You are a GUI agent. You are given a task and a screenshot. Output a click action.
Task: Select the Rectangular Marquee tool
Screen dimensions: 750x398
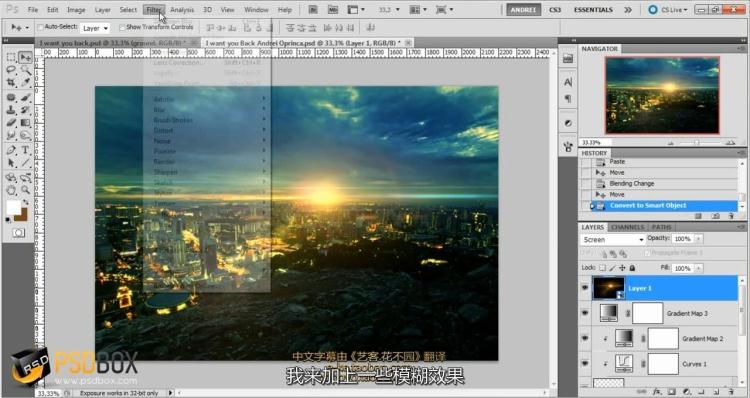11,57
